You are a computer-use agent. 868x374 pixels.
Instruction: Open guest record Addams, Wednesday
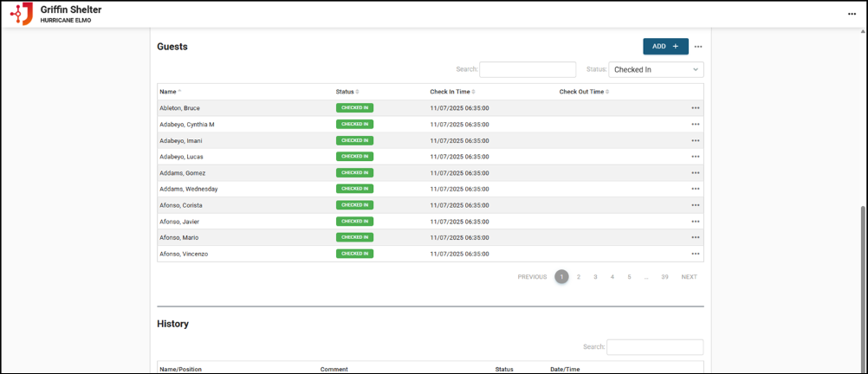click(x=189, y=189)
